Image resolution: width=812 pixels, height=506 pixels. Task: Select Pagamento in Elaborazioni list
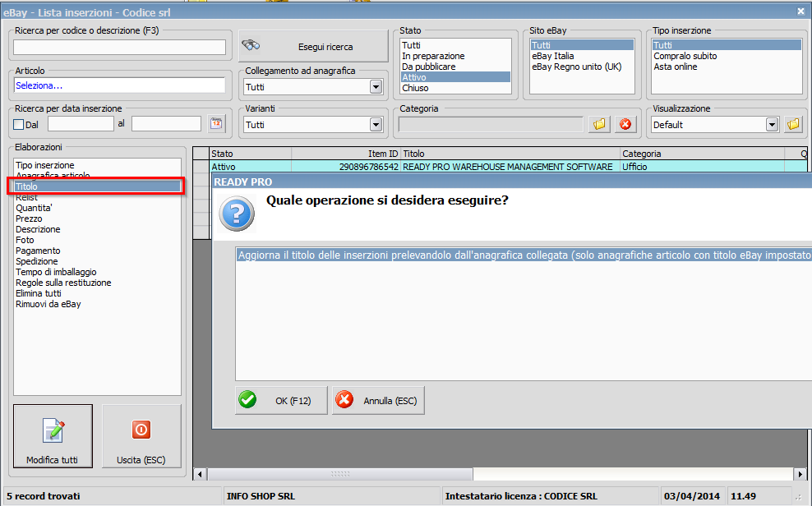(x=97, y=251)
